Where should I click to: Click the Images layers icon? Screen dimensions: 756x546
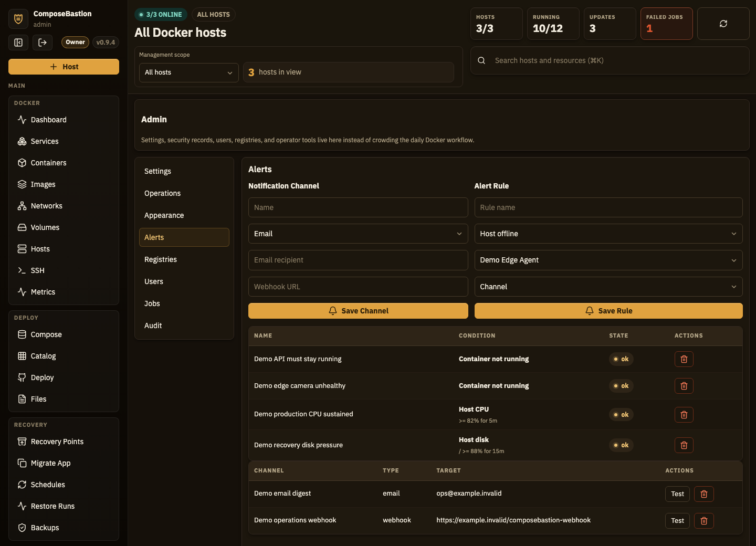(22, 184)
